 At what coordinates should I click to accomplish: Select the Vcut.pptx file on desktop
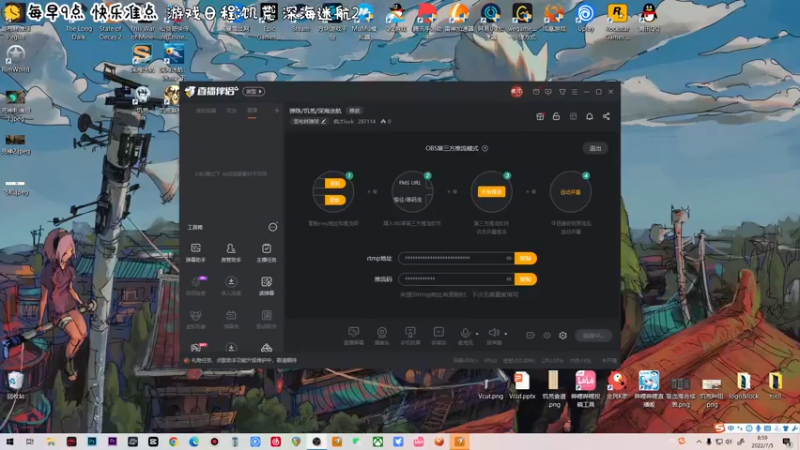522,385
